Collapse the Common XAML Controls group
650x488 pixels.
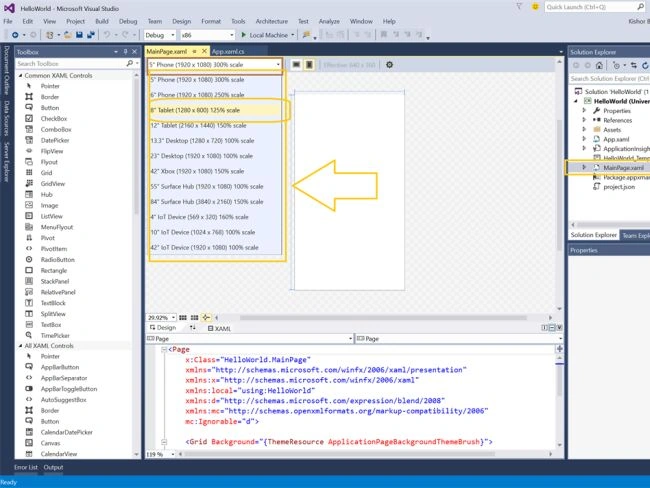pos(20,75)
